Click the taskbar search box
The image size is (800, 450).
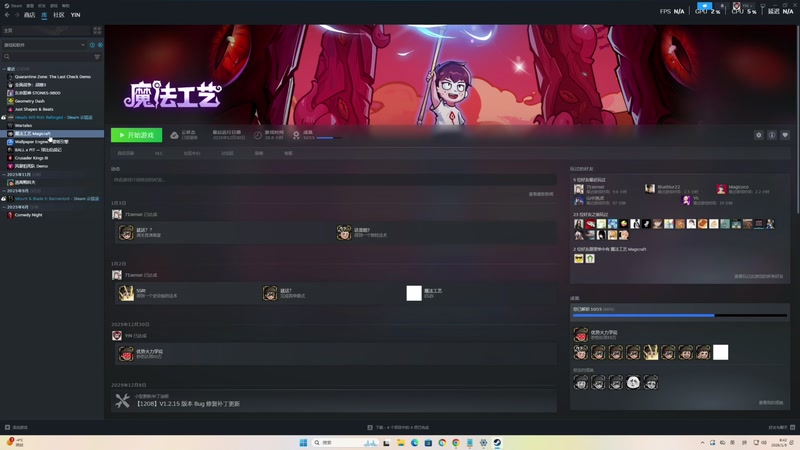pos(345,442)
